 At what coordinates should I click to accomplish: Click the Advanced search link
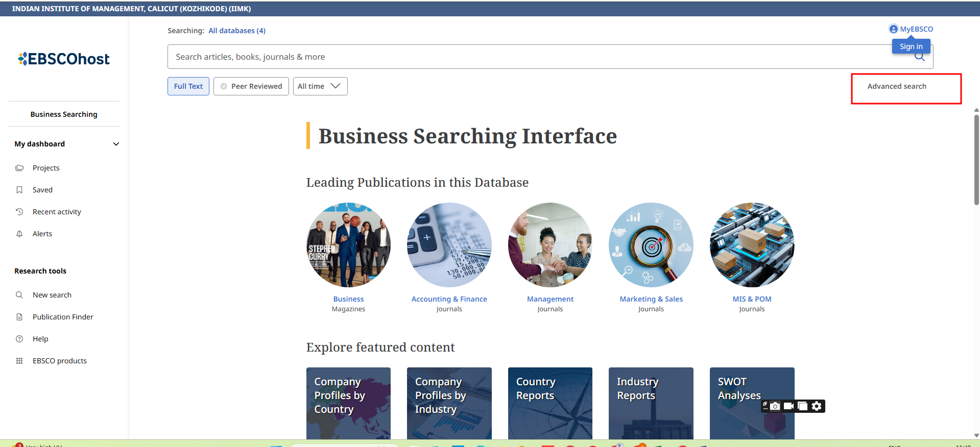coord(896,86)
